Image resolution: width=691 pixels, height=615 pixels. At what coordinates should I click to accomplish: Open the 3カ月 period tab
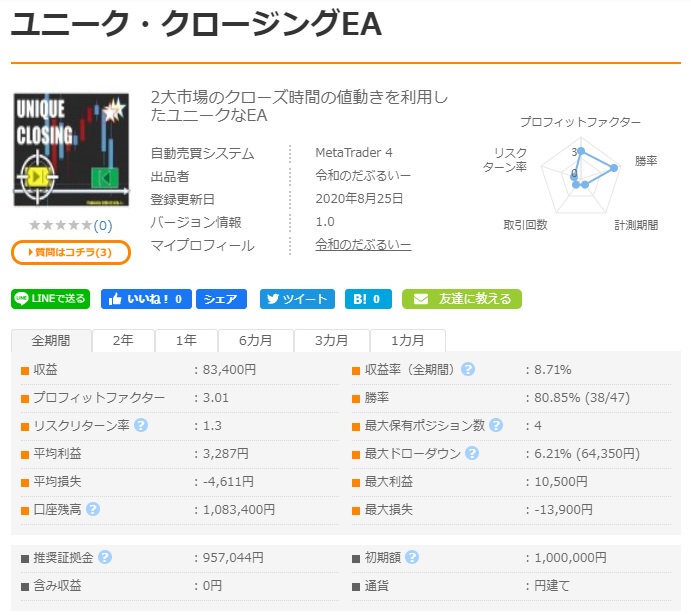[x=332, y=341]
